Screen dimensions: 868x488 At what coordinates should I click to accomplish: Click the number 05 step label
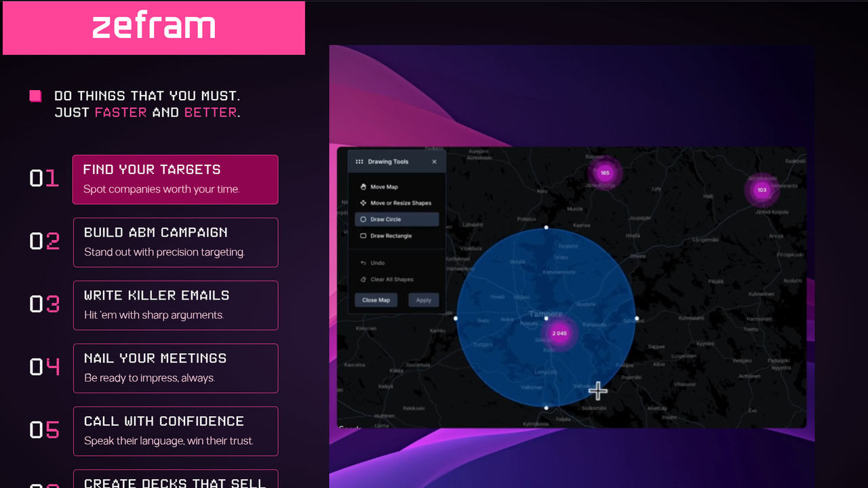pos(44,430)
